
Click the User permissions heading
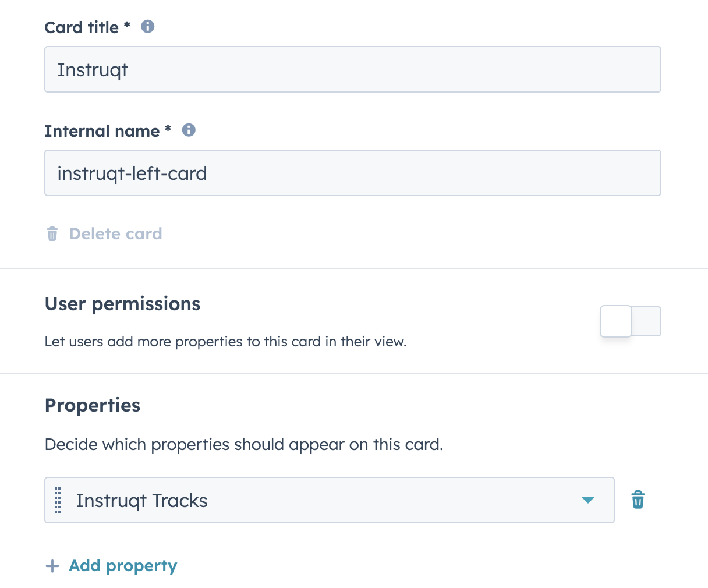tap(122, 304)
